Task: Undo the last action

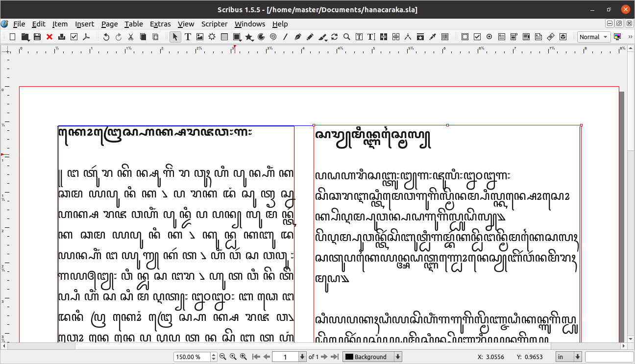Action: tap(106, 37)
